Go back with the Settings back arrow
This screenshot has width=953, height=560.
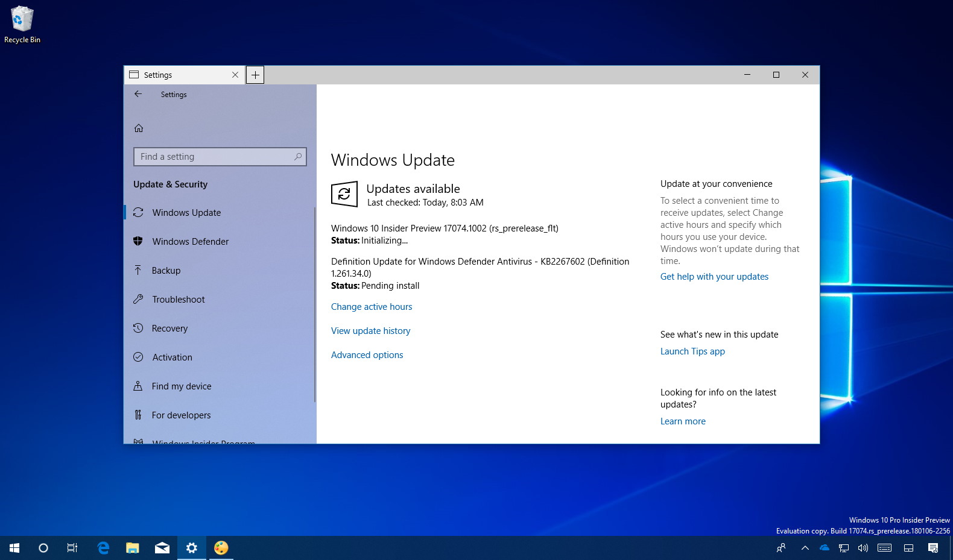coord(138,94)
